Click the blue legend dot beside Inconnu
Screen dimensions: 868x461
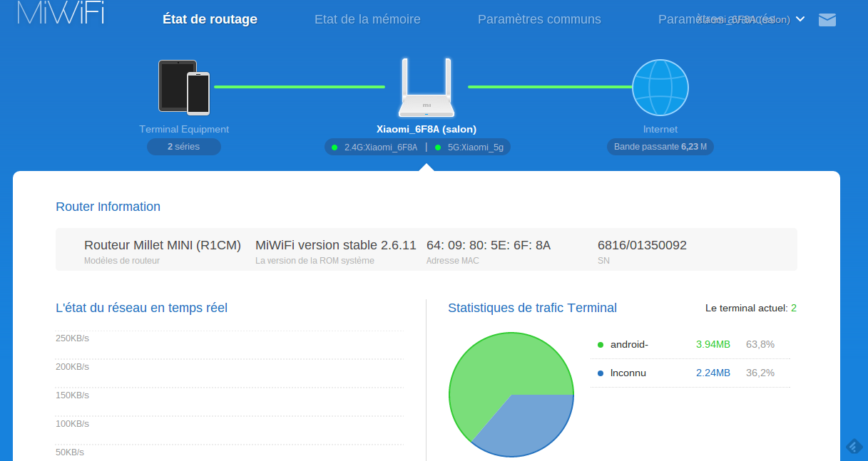point(601,373)
